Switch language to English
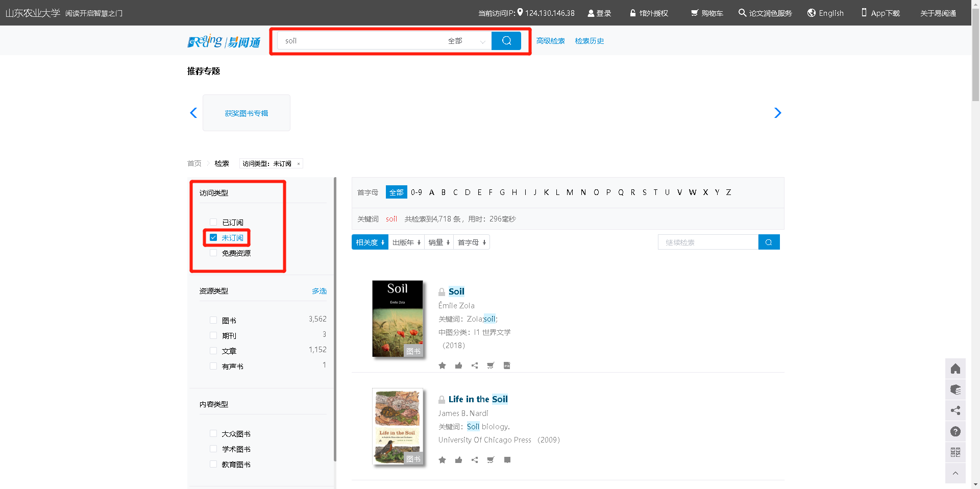 click(825, 13)
